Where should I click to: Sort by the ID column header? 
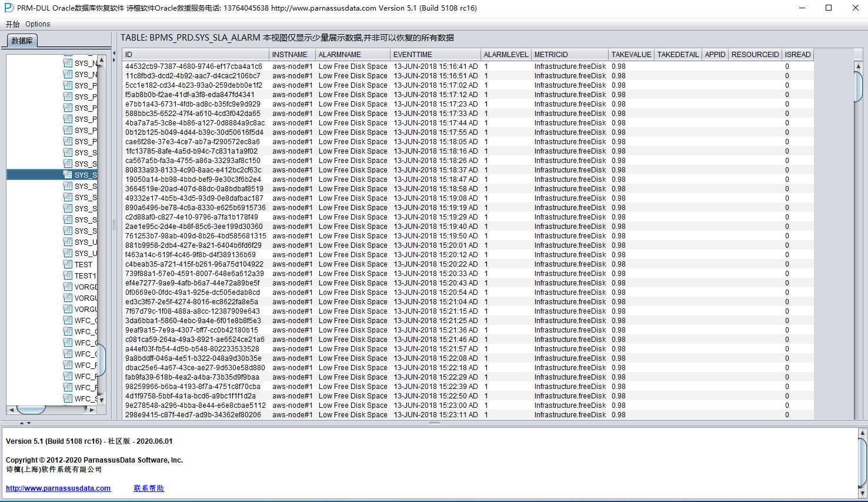[196, 54]
